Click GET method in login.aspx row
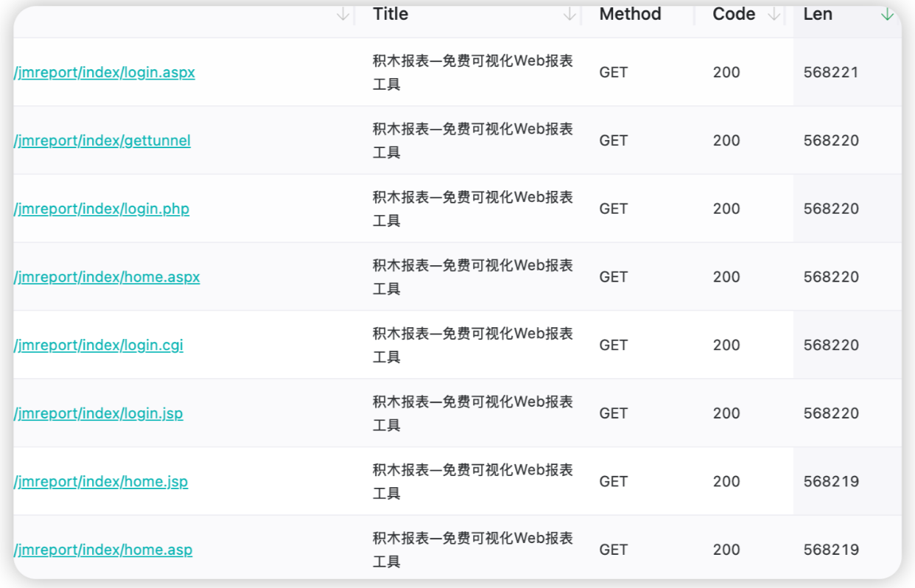Screen dimensions: 915x588 pyautogui.click(x=614, y=72)
